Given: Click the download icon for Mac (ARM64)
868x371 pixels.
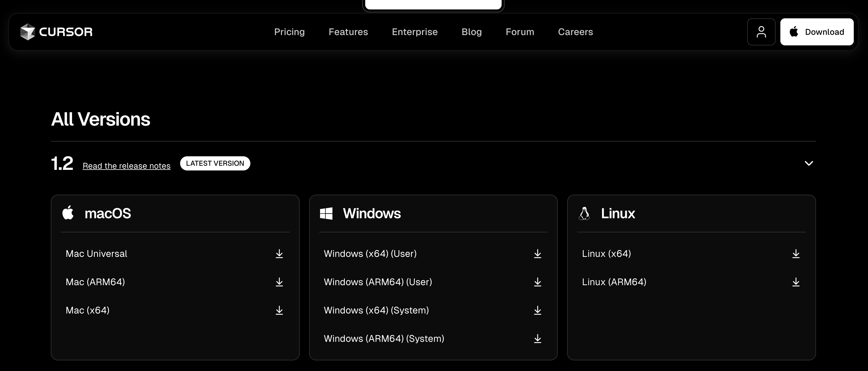Looking at the screenshot, I should pyautogui.click(x=279, y=282).
